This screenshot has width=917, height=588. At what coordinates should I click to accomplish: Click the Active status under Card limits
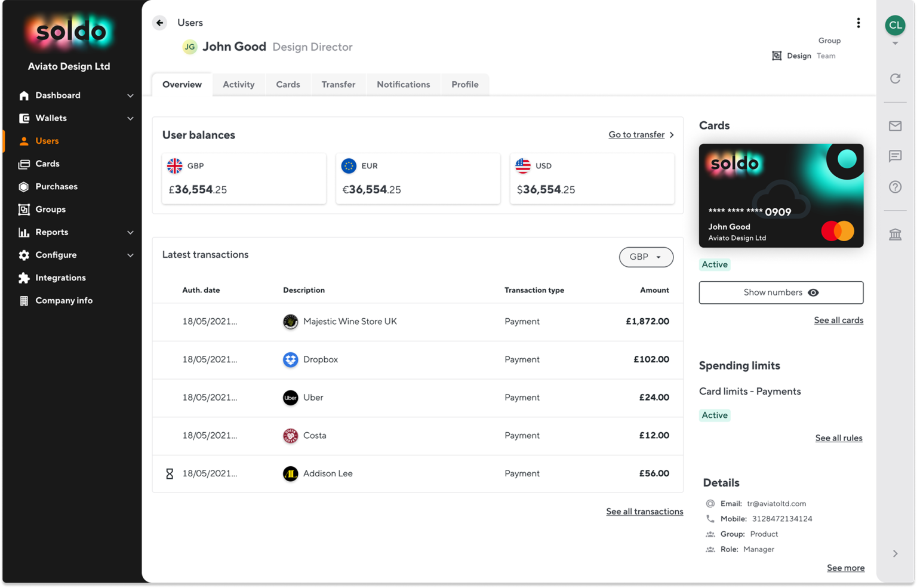715,415
